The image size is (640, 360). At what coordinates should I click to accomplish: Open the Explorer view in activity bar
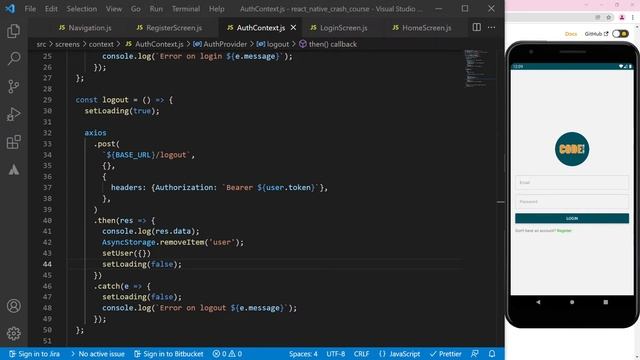[x=13, y=31]
